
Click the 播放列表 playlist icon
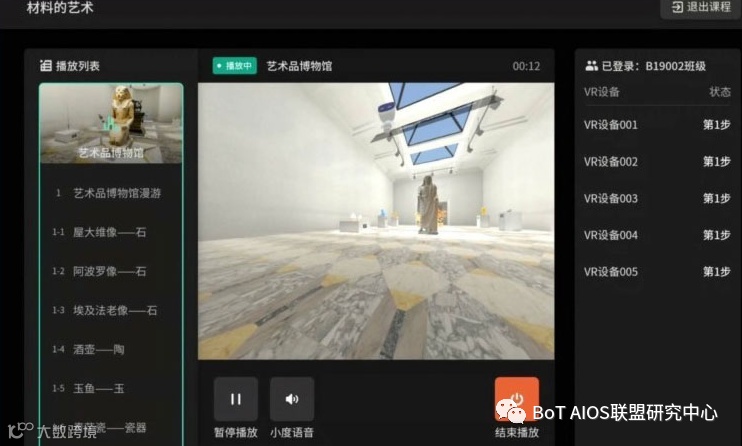tap(46, 65)
